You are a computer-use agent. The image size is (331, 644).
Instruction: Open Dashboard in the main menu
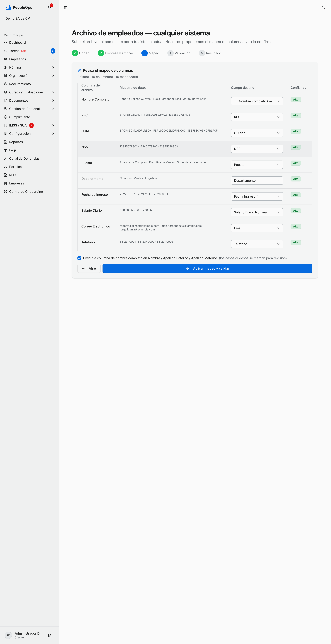tap(29, 43)
